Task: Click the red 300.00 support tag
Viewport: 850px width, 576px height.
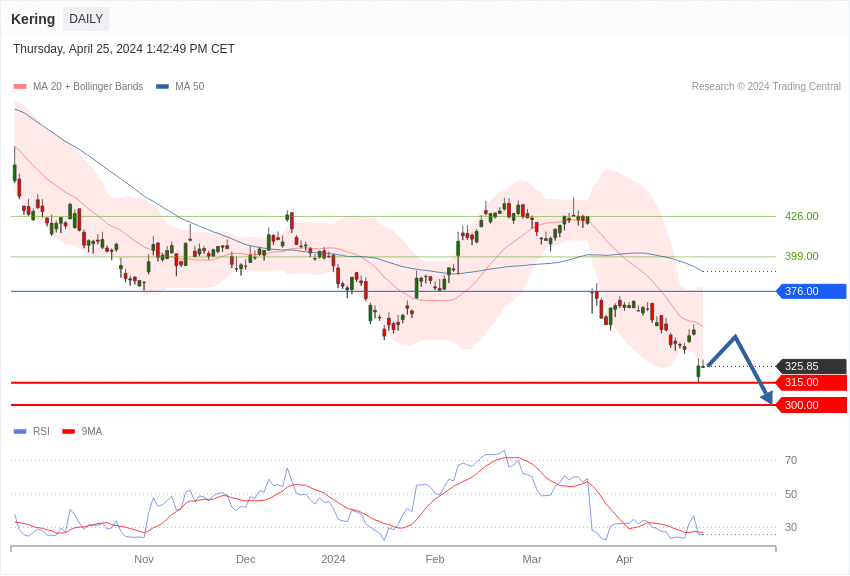Action: click(x=811, y=405)
